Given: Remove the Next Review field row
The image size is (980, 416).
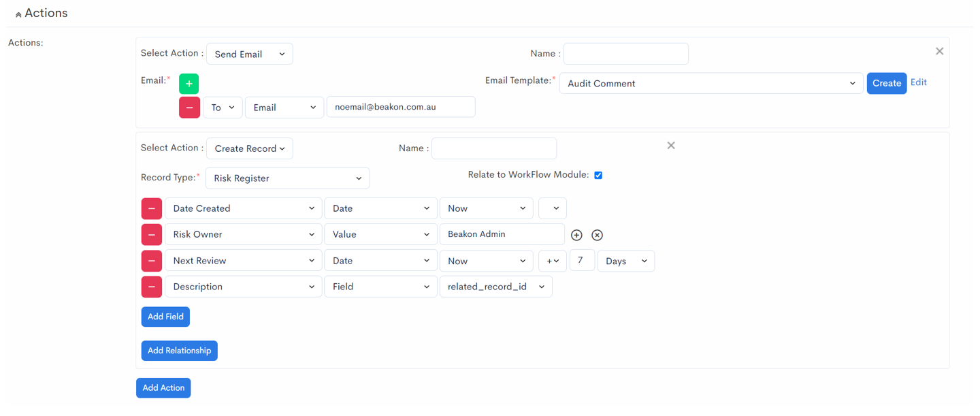Looking at the screenshot, I should coord(152,261).
